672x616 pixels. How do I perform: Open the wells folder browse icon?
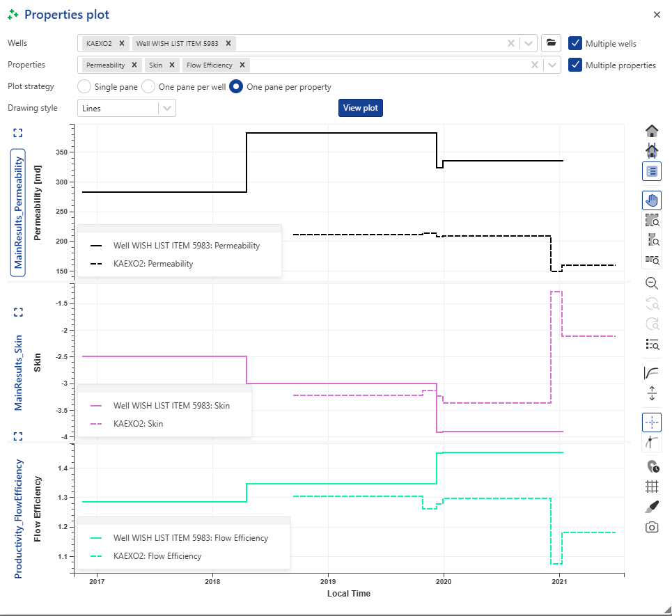(x=551, y=43)
